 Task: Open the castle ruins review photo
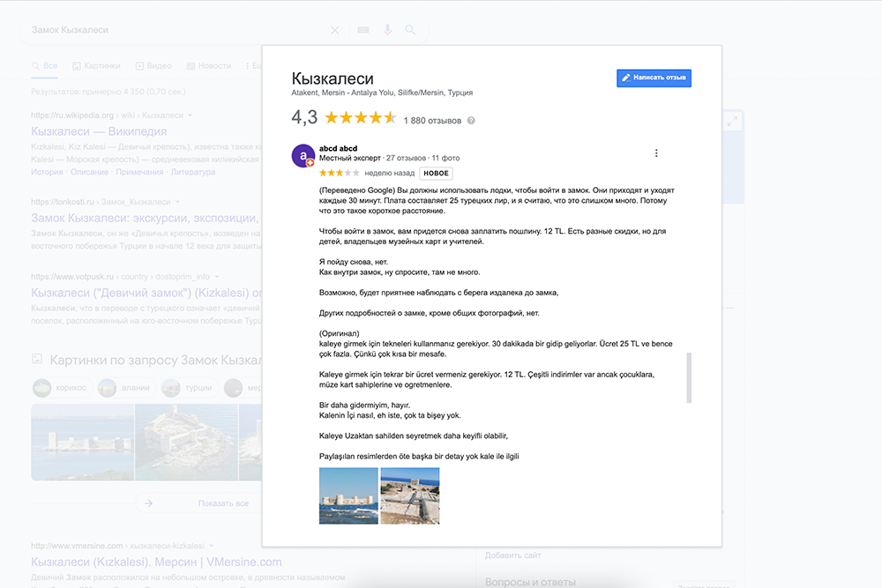click(x=410, y=495)
